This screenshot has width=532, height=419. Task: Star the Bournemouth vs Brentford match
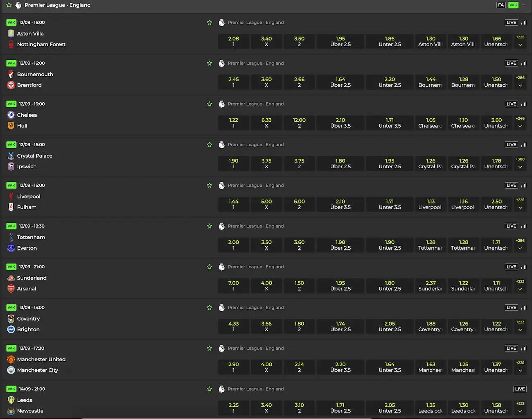210,63
